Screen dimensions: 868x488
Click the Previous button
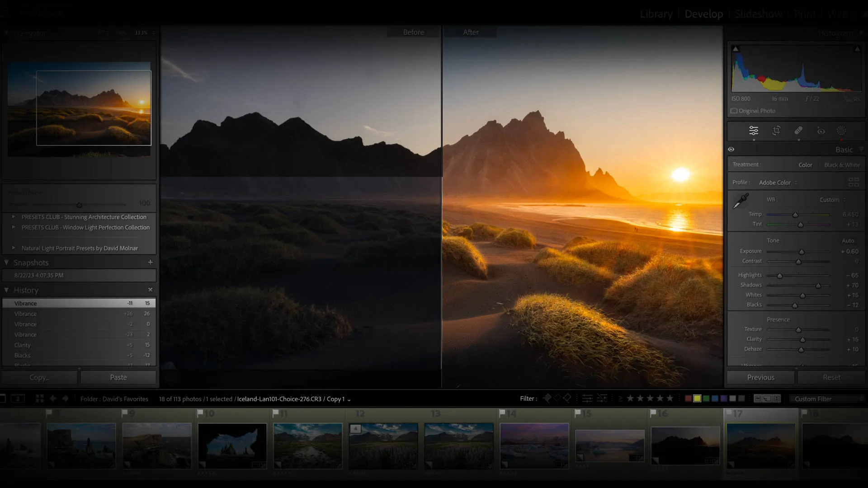click(x=760, y=377)
